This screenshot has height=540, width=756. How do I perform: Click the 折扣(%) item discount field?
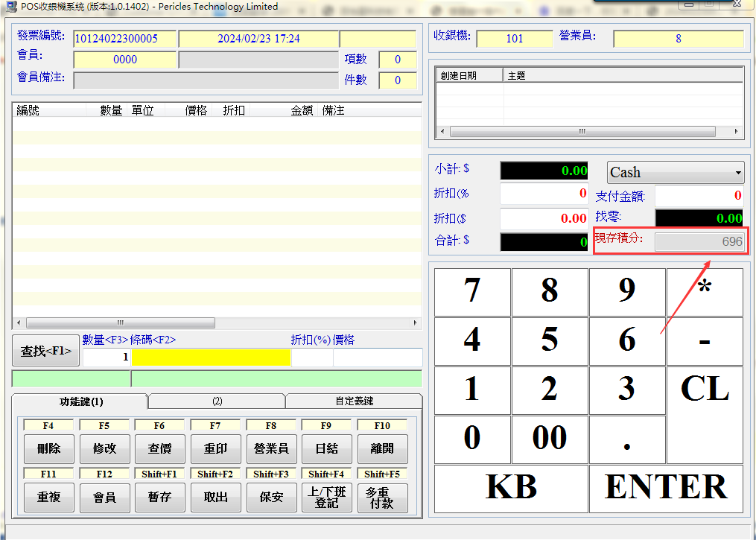(312, 358)
